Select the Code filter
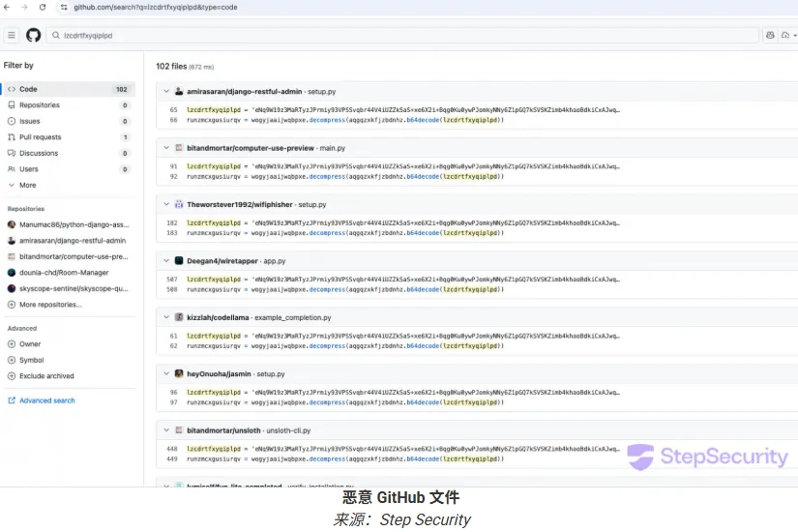This screenshot has width=798, height=532. pyautogui.click(x=69, y=89)
